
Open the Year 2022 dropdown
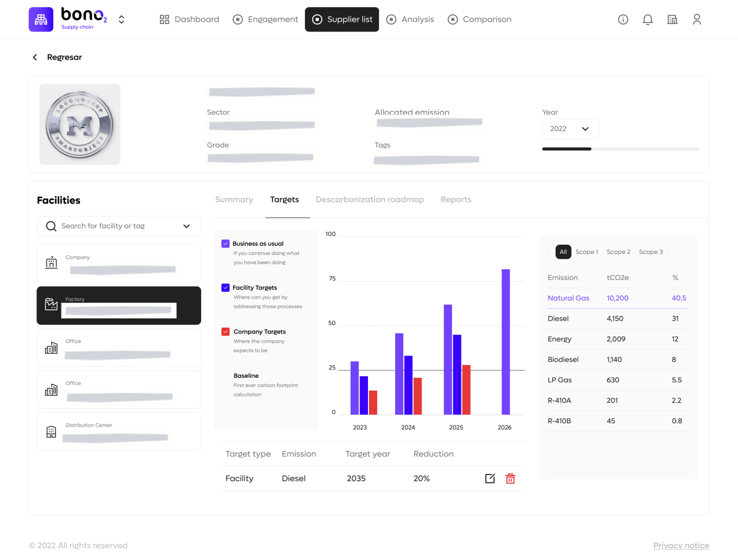click(x=570, y=129)
